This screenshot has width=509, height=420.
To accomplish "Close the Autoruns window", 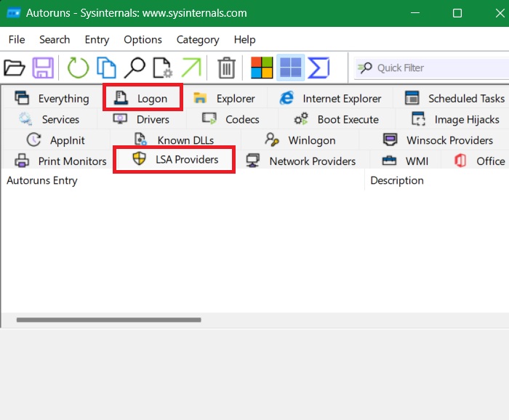I will pyautogui.click(x=500, y=13).
